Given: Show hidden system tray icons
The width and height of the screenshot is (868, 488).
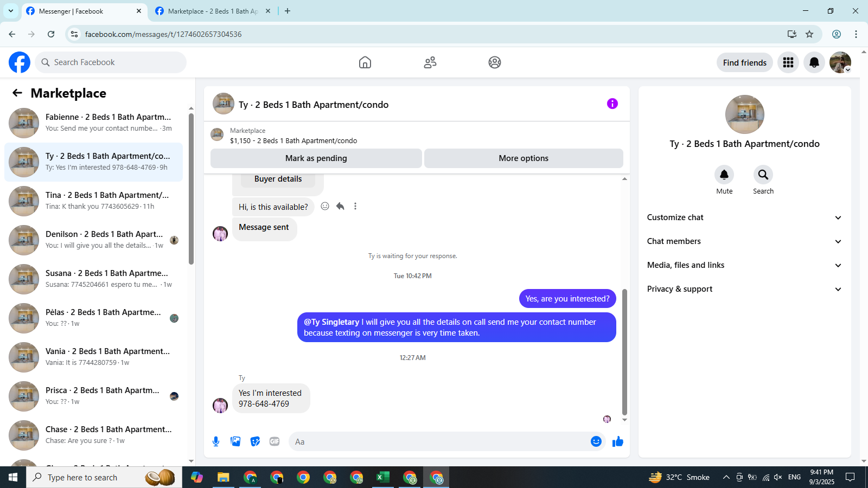Looking at the screenshot, I should coord(726,477).
